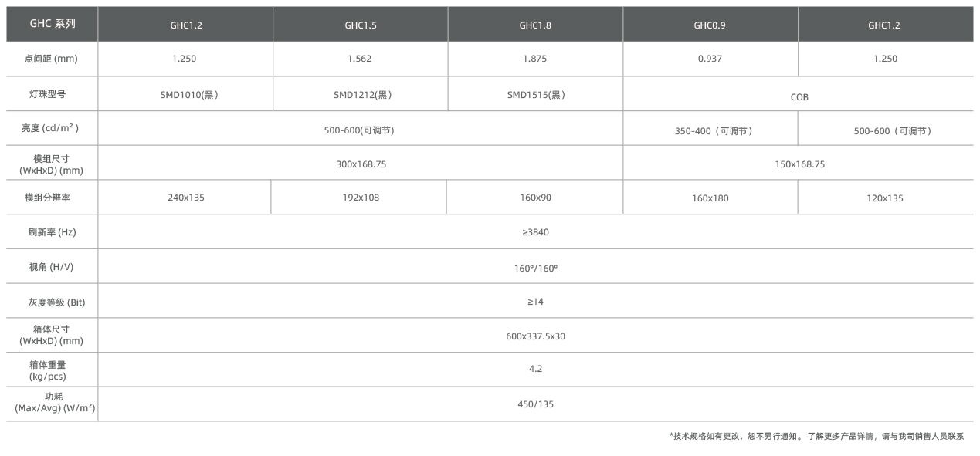Click the 600x337.5x30 cabinet size value

point(535,336)
